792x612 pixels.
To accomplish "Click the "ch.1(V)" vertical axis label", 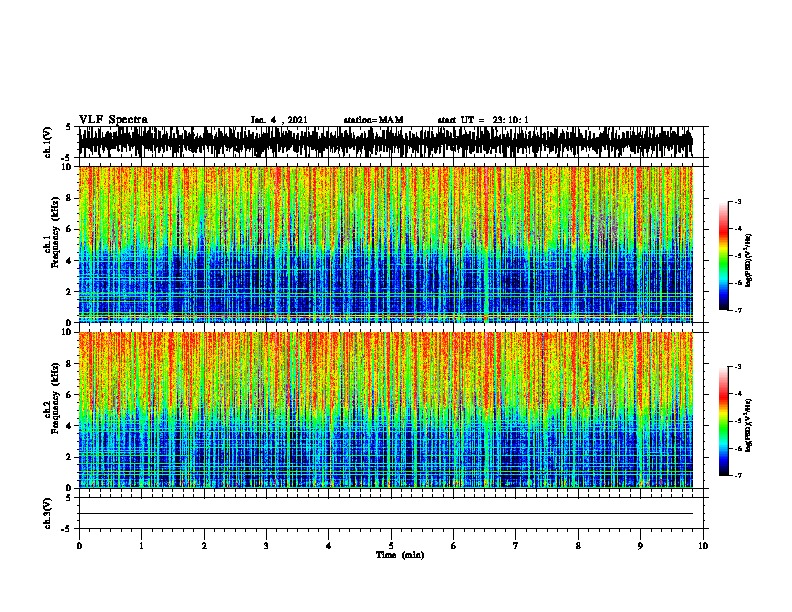I will pyautogui.click(x=48, y=142).
